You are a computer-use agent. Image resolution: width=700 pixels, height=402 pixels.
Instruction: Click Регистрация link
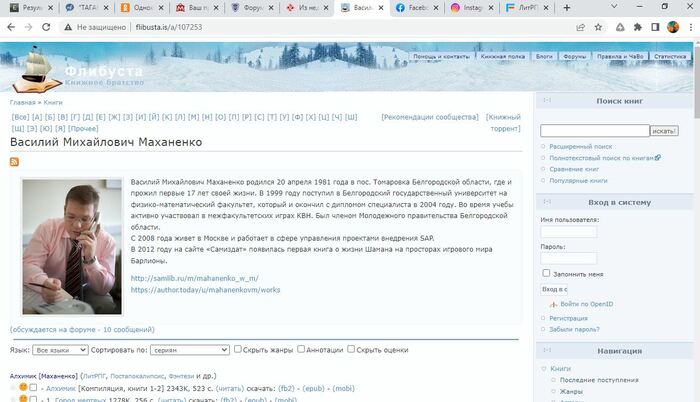coord(568,318)
